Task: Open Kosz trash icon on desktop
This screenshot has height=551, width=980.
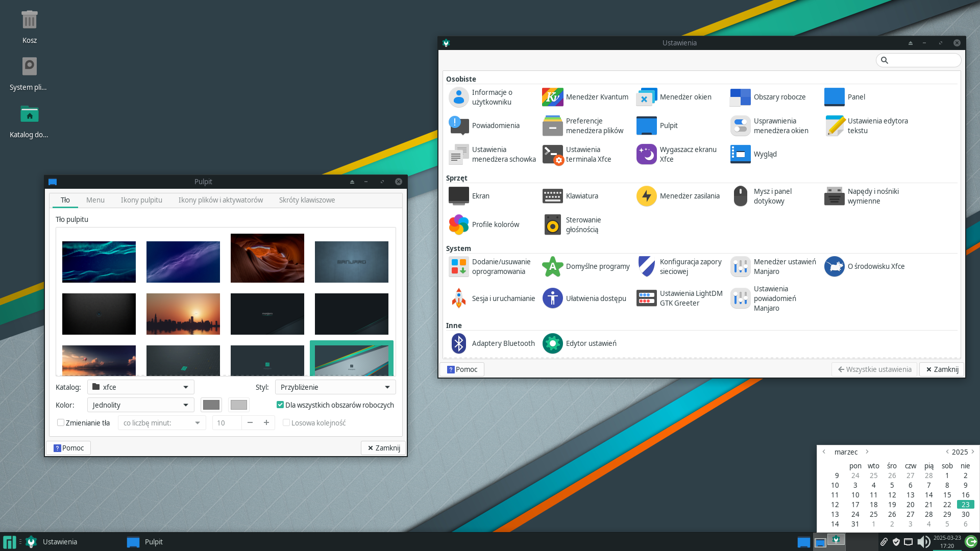Action: pyautogui.click(x=30, y=20)
